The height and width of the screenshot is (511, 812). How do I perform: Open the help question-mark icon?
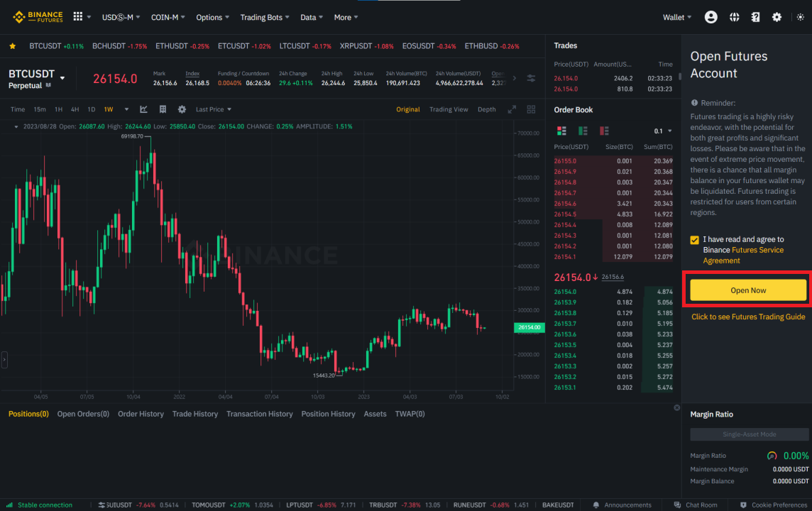pos(755,17)
